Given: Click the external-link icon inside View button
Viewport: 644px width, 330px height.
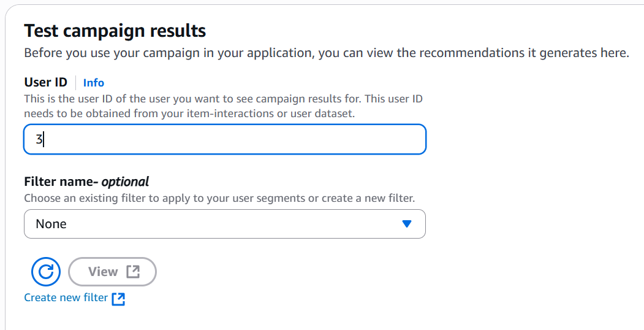Looking at the screenshot, I should (133, 272).
